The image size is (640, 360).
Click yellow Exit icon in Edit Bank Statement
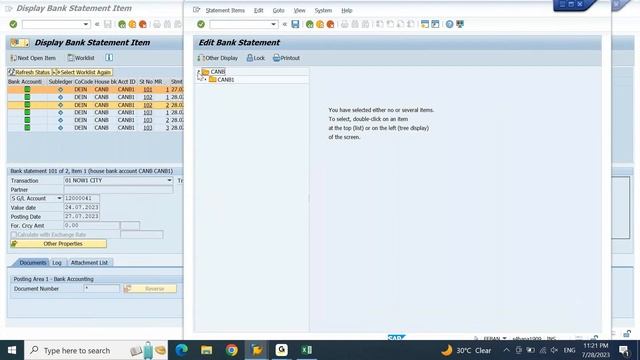320,24
